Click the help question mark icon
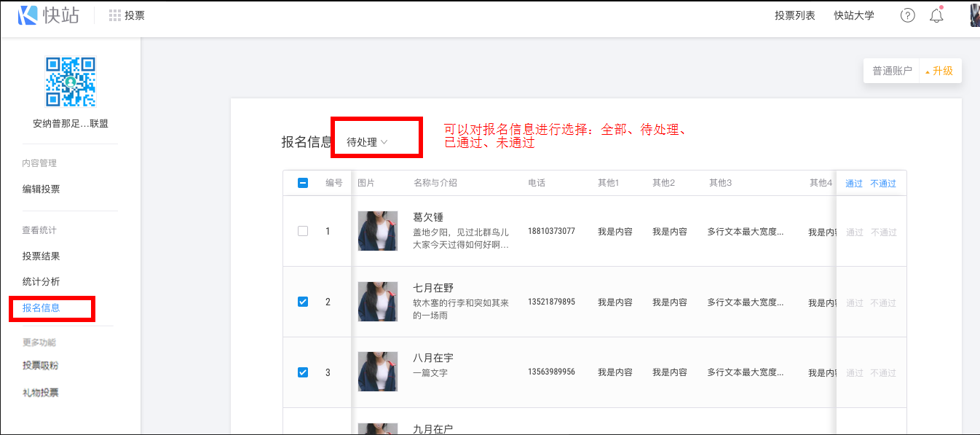Viewport: 980px width, 435px height. pos(907,15)
